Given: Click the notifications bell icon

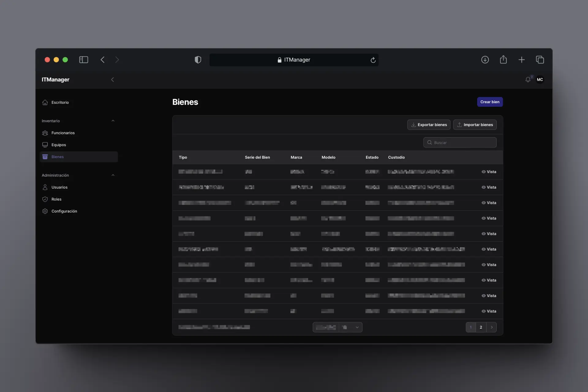Looking at the screenshot, I should pyautogui.click(x=528, y=80).
